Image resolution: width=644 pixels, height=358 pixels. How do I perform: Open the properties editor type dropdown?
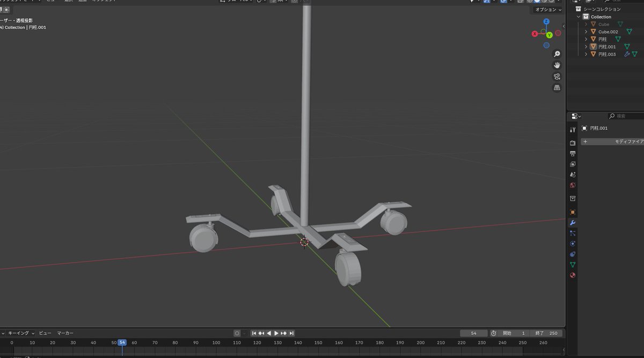[576, 116]
